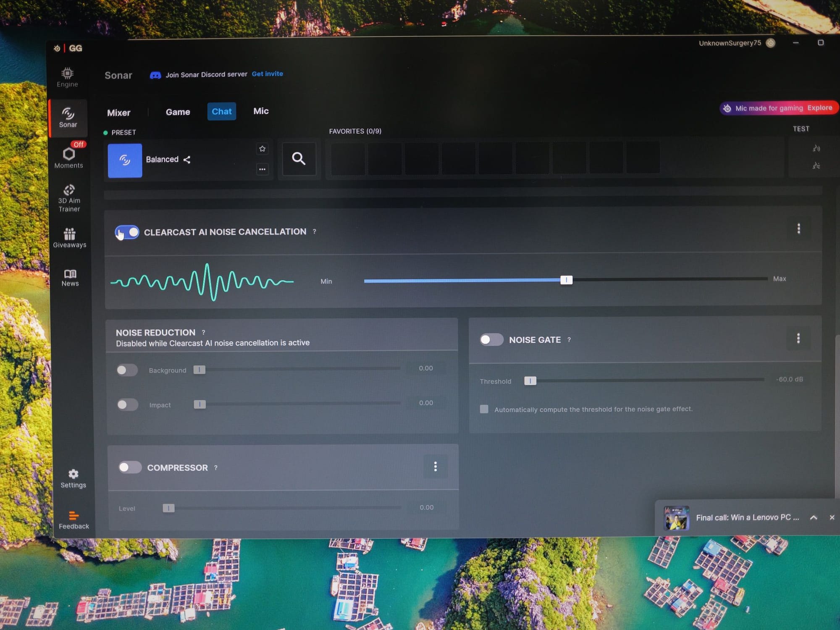Favorite the Balanced preset with star
This screenshot has height=630, width=840.
click(262, 149)
